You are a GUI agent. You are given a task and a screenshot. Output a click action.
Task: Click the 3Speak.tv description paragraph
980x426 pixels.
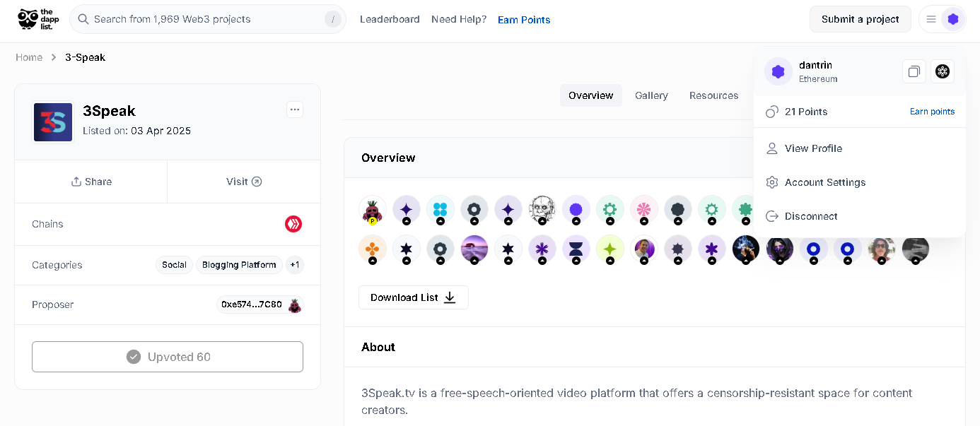637,401
